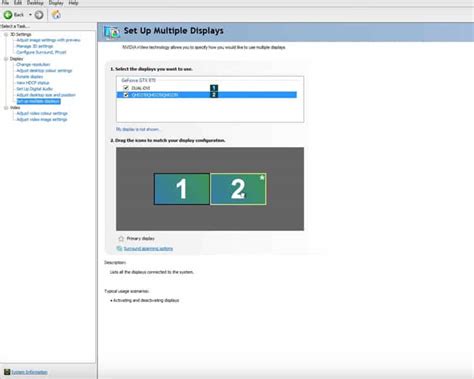The image size is (474, 379).
Task: Click the Primary display star legend icon
Action: click(121, 239)
